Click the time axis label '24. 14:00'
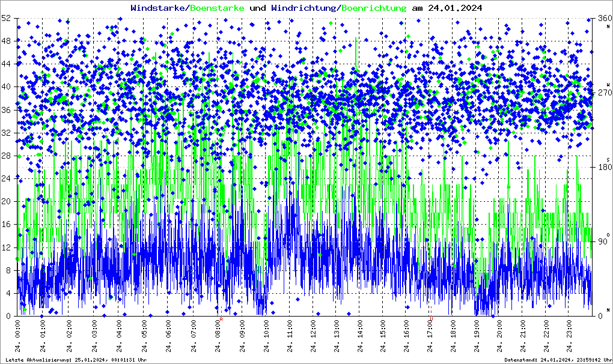This screenshot has height=364, width=613. tap(359, 336)
